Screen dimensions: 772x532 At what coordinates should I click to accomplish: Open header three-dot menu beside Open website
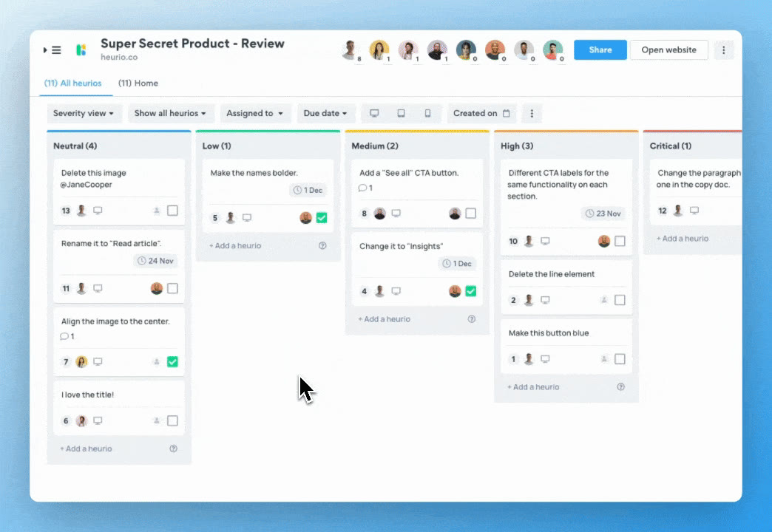pos(724,50)
